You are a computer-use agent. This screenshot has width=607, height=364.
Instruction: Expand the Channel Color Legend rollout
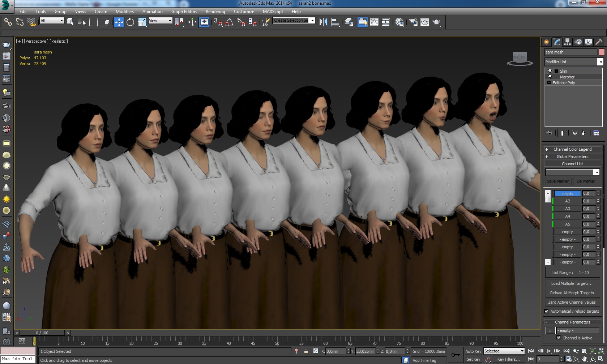572,149
